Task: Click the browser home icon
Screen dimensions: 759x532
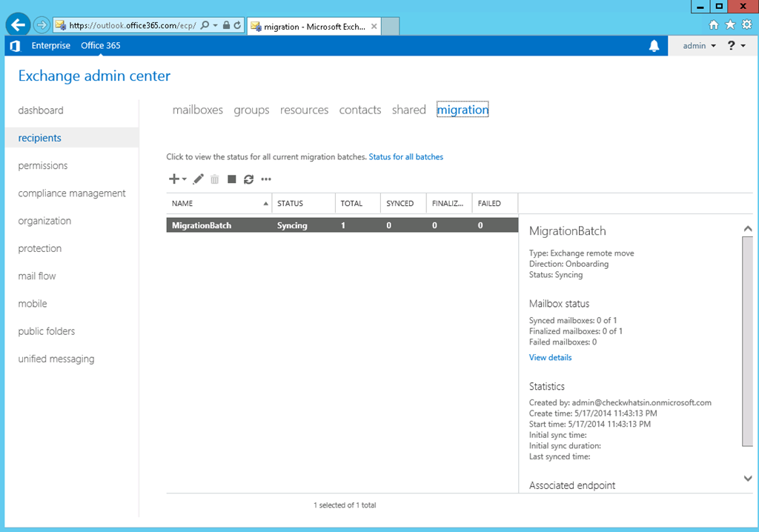Action: tap(714, 24)
